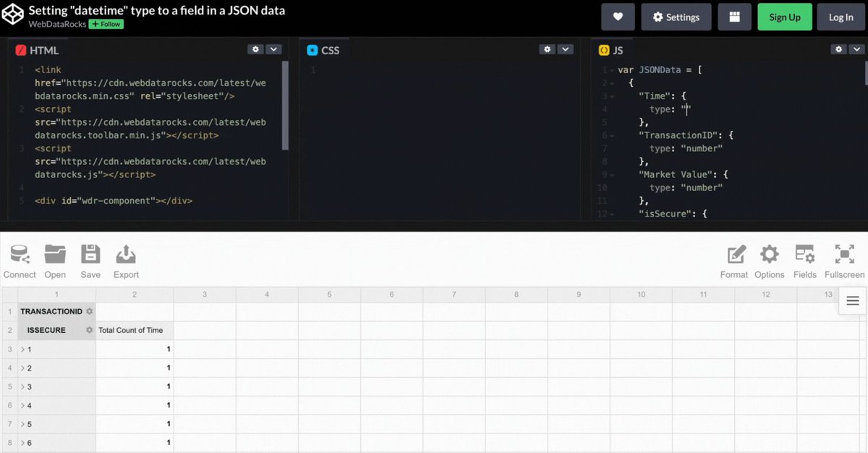This screenshot has height=453, width=868.
Task: Click the Total Count of Time header cell
Action: click(x=135, y=330)
